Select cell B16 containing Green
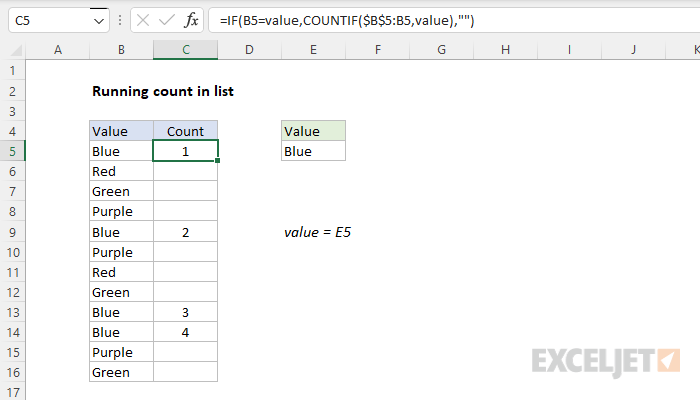Viewport: 700px width, 400px height. tap(121, 372)
